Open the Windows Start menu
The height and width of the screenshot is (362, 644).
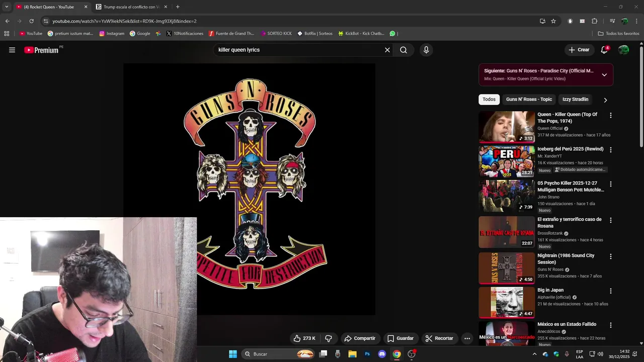pos(233,354)
